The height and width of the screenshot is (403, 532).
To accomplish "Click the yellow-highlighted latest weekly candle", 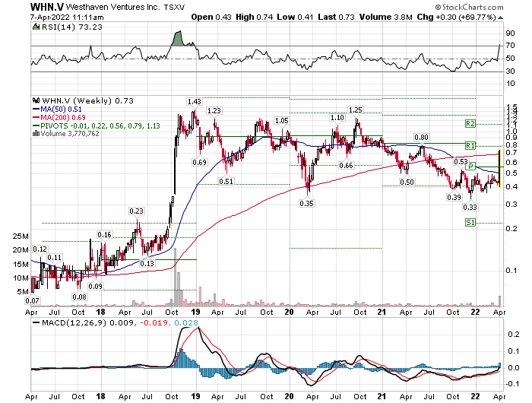I will (499, 168).
